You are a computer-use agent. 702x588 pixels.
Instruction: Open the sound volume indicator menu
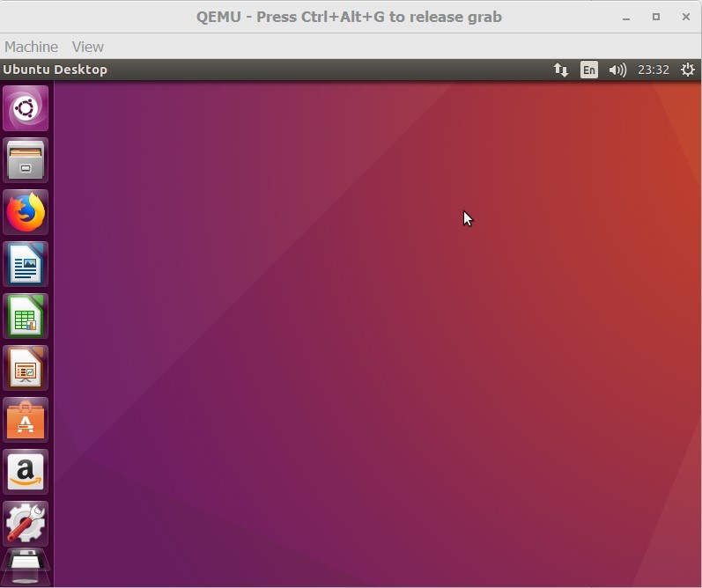pos(617,70)
